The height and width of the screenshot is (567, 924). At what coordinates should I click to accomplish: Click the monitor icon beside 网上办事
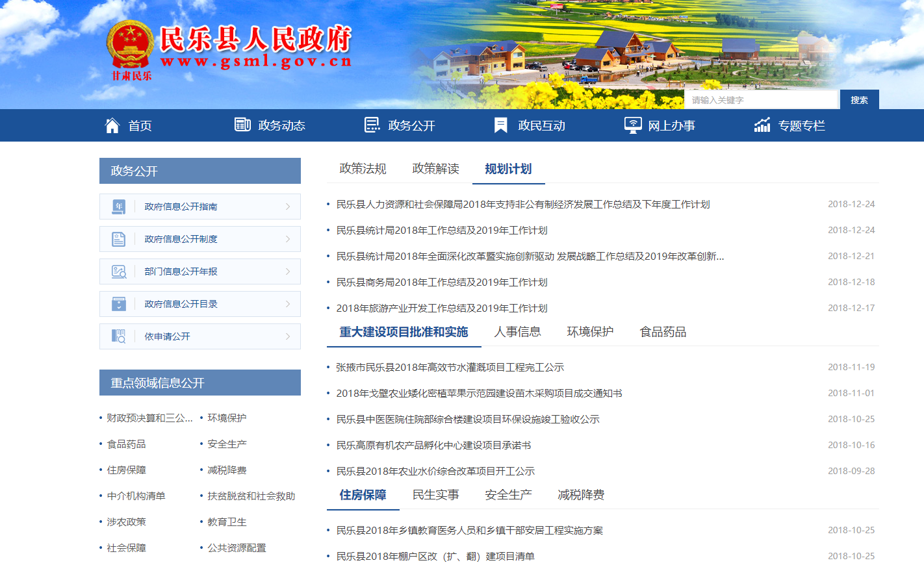coord(633,125)
